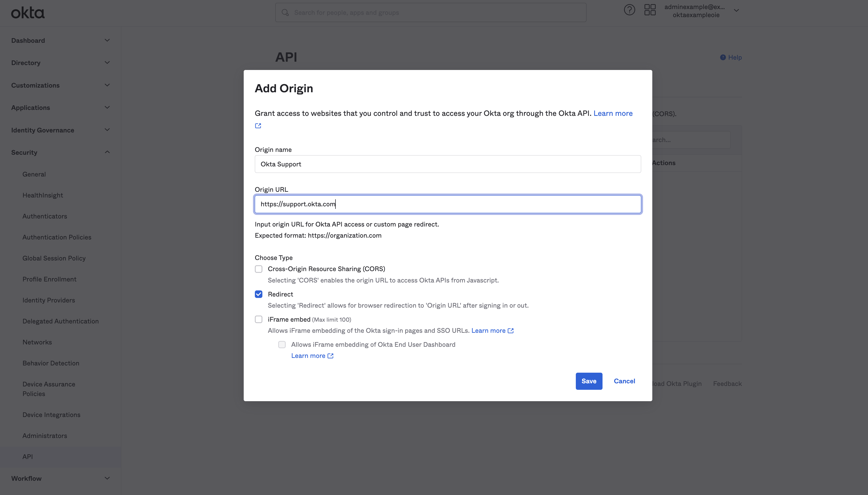868x495 pixels.
Task: Check Allows iFrame embedding of Okta End User Dashboard
Action: tap(282, 344)
